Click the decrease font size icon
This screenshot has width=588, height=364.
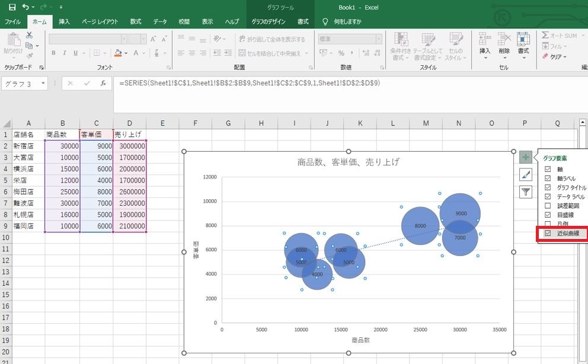[x=164, y=39]
